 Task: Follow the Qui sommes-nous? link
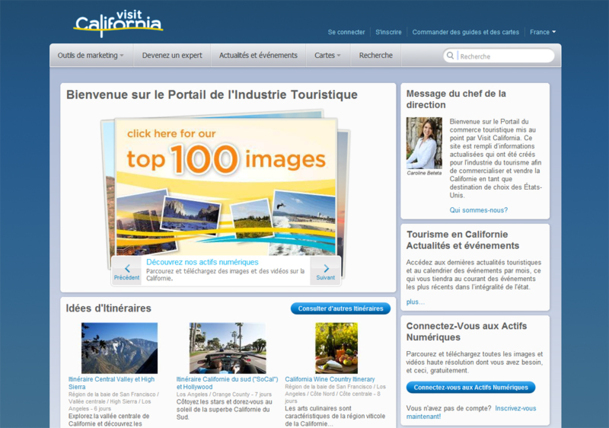[x=478, y=210]
